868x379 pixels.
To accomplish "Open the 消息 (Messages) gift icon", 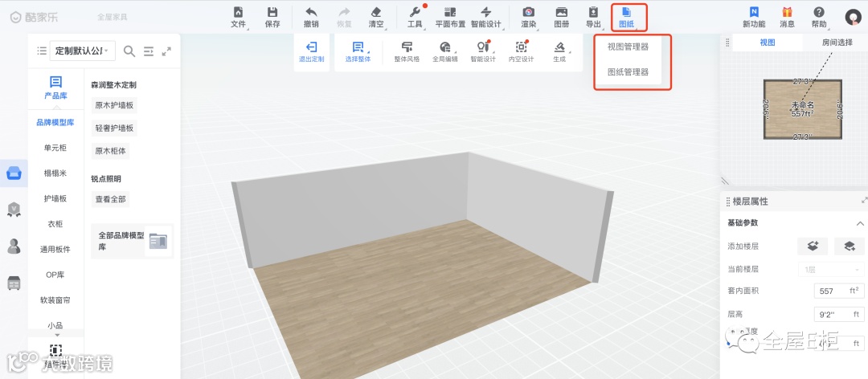I will (787, 17).
